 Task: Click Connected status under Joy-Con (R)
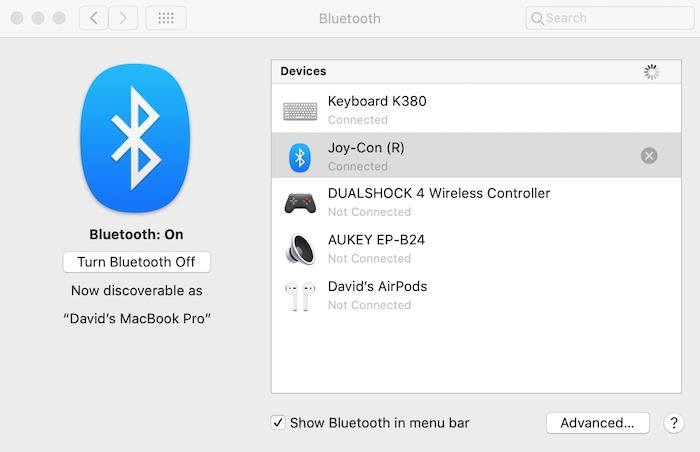pos(358,166)
